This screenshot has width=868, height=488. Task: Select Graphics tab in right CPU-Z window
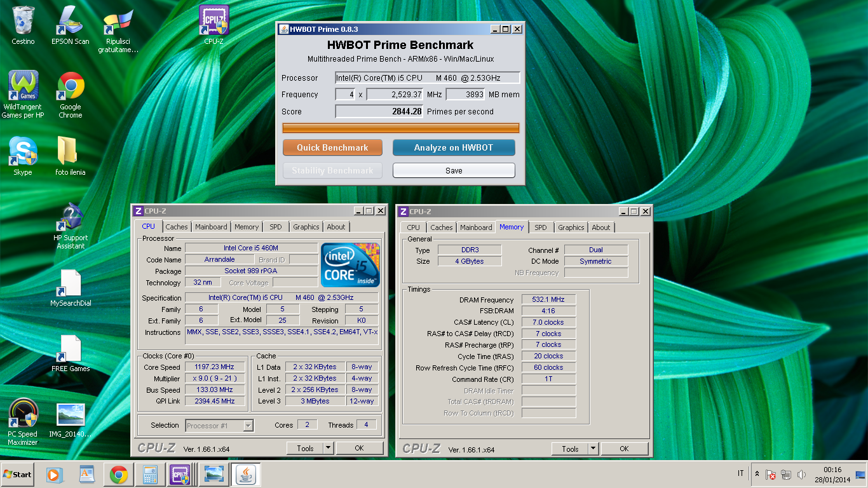click(x=571, y=227)
